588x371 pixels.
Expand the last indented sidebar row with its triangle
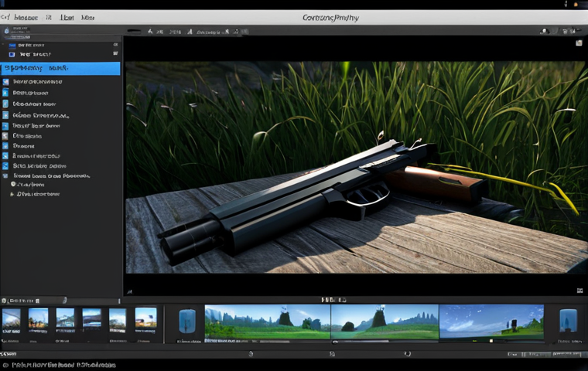pyautogui.click(x=12, y=194)
